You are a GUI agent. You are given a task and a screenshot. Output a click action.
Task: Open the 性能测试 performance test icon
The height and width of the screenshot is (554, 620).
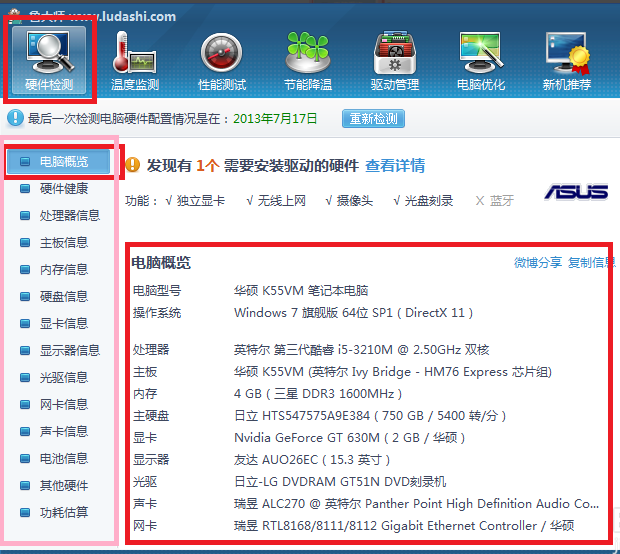click(222, 58)
